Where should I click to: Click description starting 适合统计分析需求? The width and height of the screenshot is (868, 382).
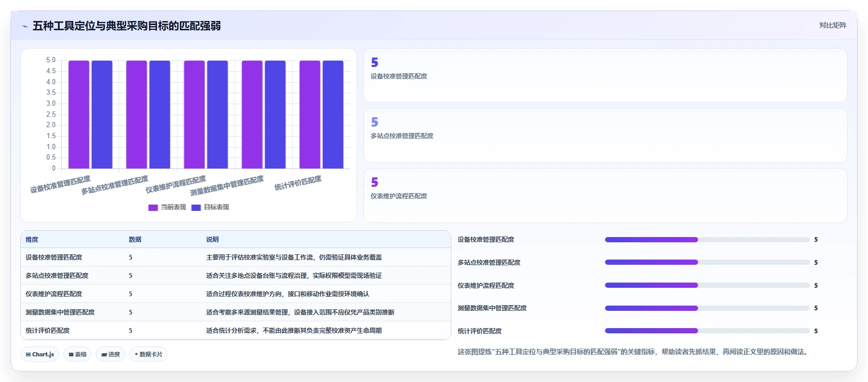click(294, 331)
